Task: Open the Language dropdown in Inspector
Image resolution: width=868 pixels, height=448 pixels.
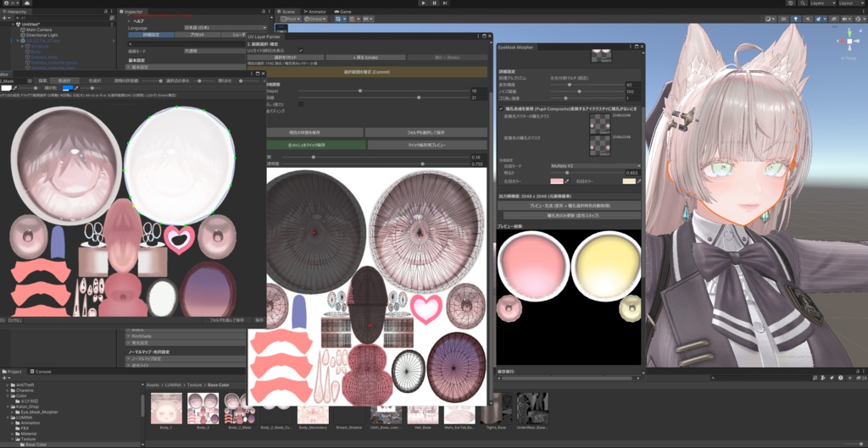Action: [x=225, y=28]
